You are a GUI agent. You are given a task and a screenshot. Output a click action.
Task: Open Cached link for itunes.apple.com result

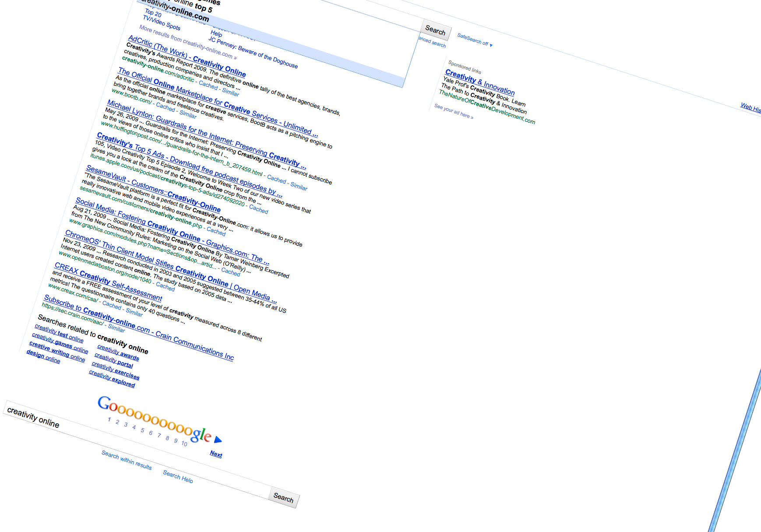pyautogui.click(x=259, y=209)
